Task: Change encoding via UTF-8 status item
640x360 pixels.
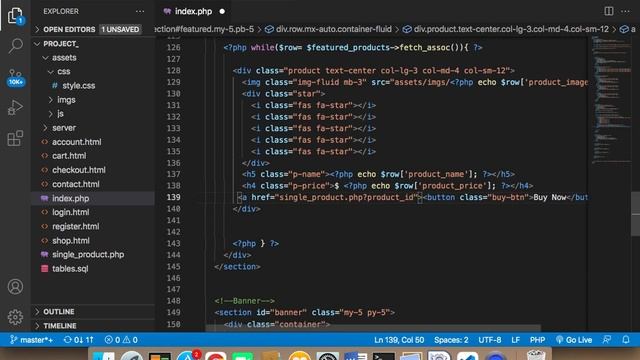Action: tap(490, 340)
